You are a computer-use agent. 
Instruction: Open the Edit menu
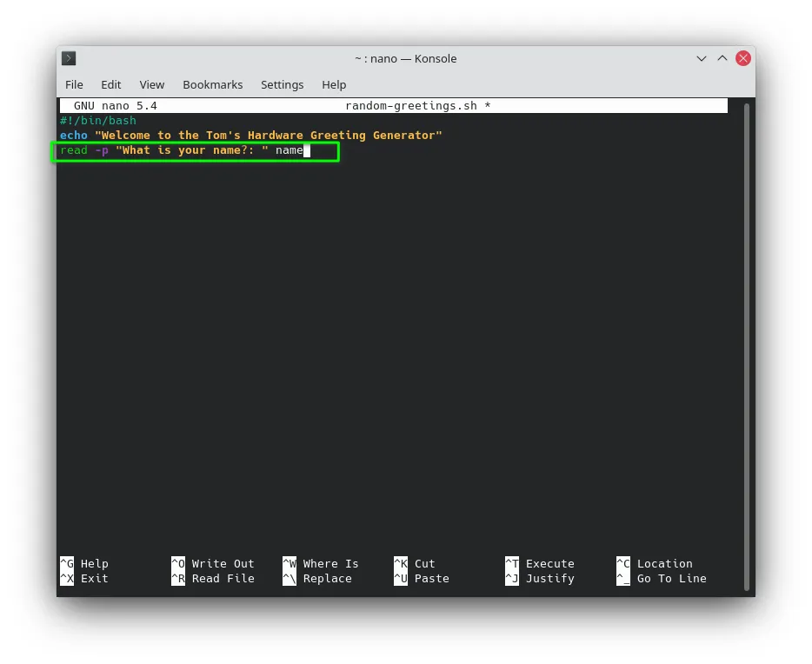[x=110, y=85]
